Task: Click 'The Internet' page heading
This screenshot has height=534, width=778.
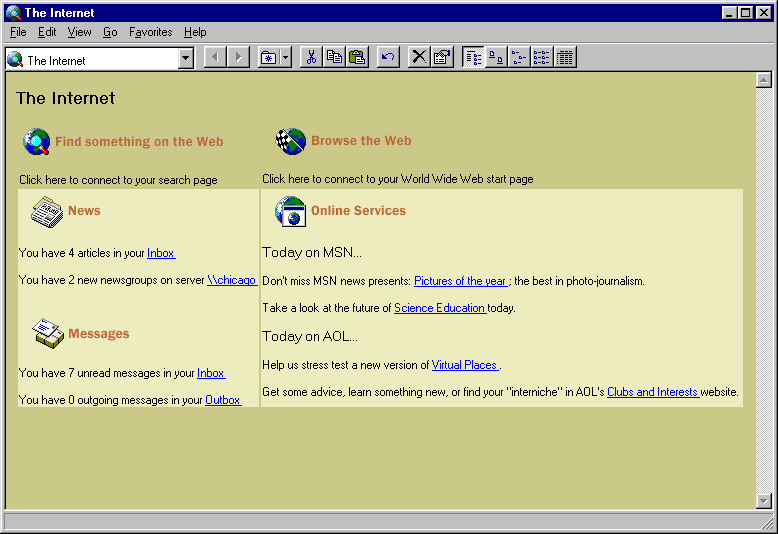Action: tap(65, 98)
